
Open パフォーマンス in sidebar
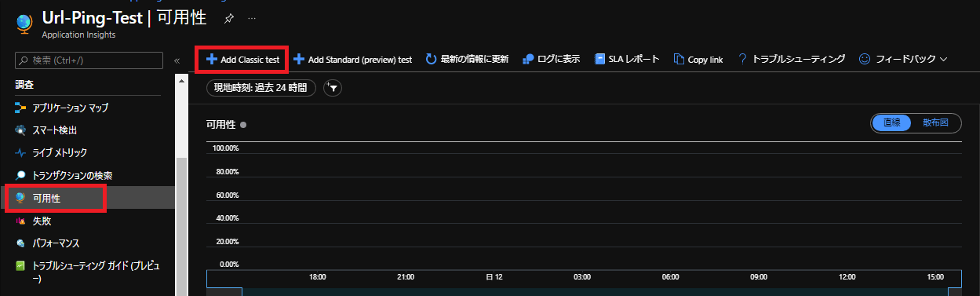87,244
